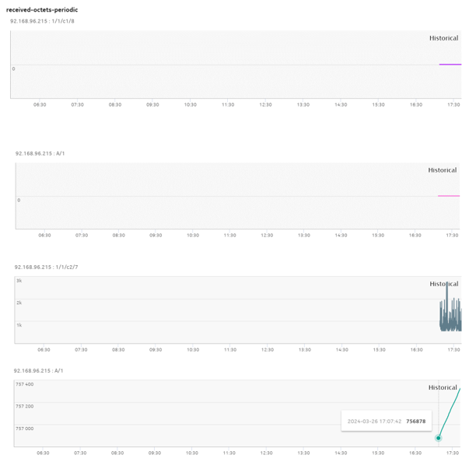476x469 pixels.
Task: Click Historical label on 1/1/c1/8 chart
Action: 443,38
